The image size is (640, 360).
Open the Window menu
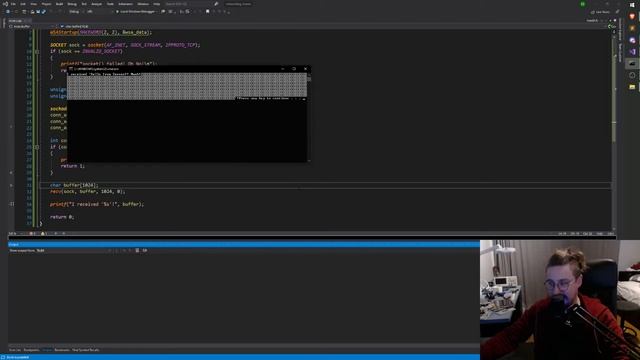[143, 4]
